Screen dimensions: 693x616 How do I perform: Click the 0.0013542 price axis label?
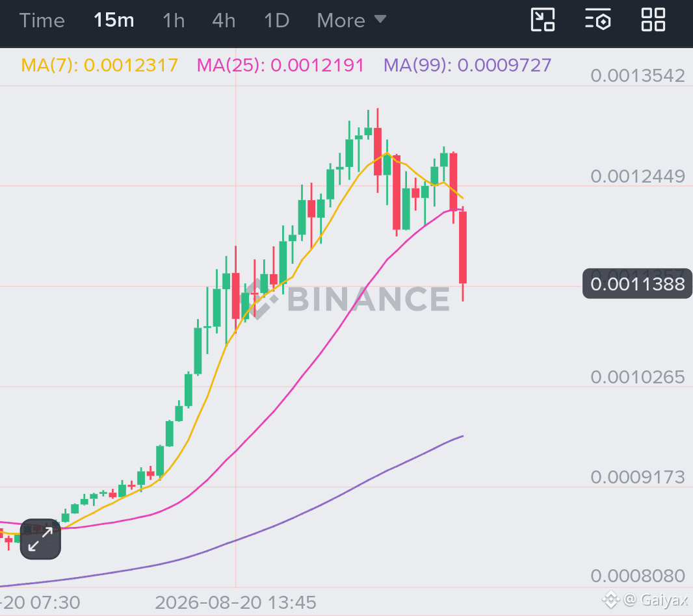638,75
